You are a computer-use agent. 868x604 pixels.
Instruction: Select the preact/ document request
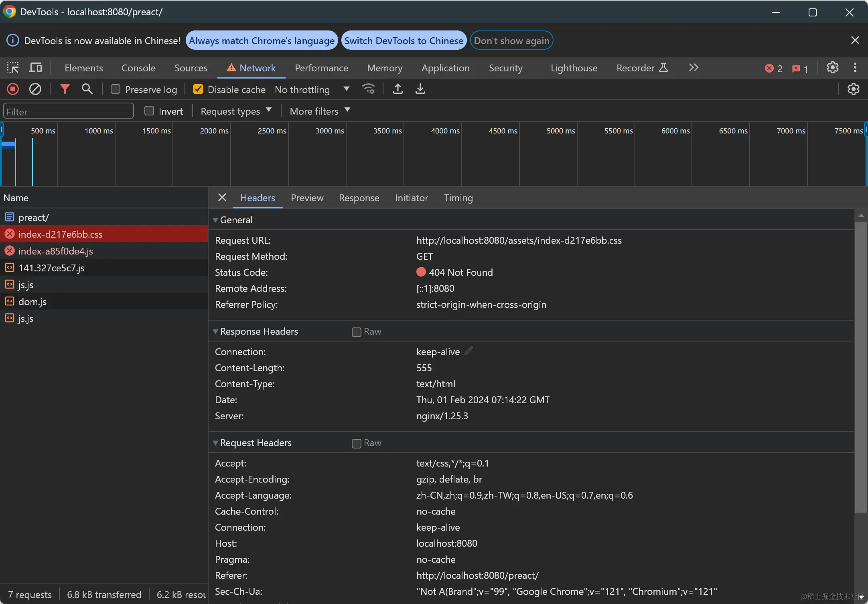[104, 217]
